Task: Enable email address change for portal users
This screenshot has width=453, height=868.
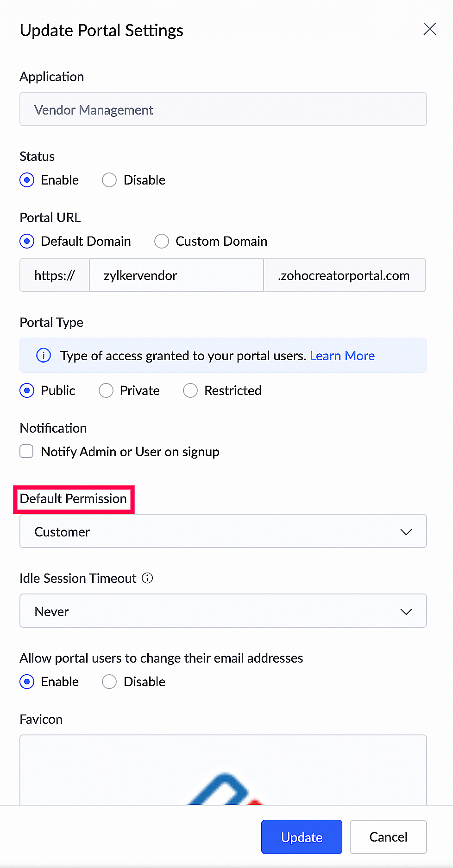Action: (27, 682)
